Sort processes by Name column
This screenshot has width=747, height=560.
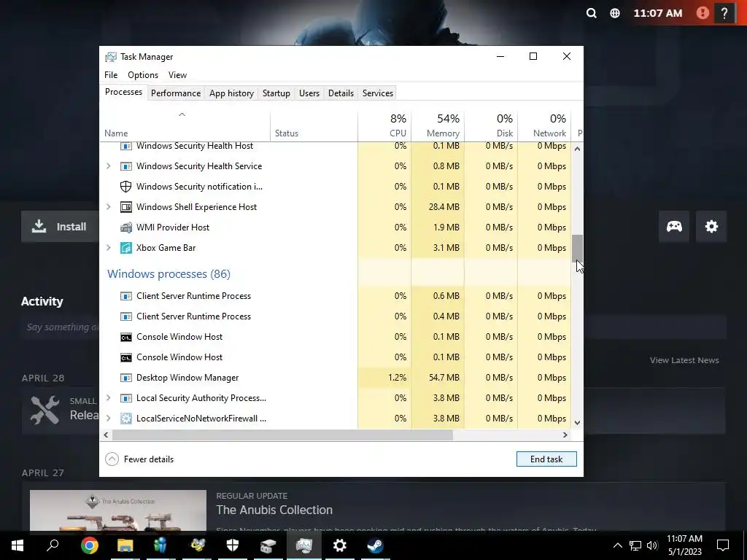click(x=185, y=125)
